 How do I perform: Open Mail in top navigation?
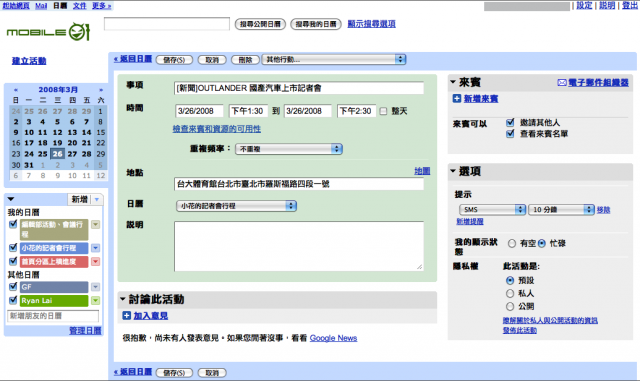point(41,6)
